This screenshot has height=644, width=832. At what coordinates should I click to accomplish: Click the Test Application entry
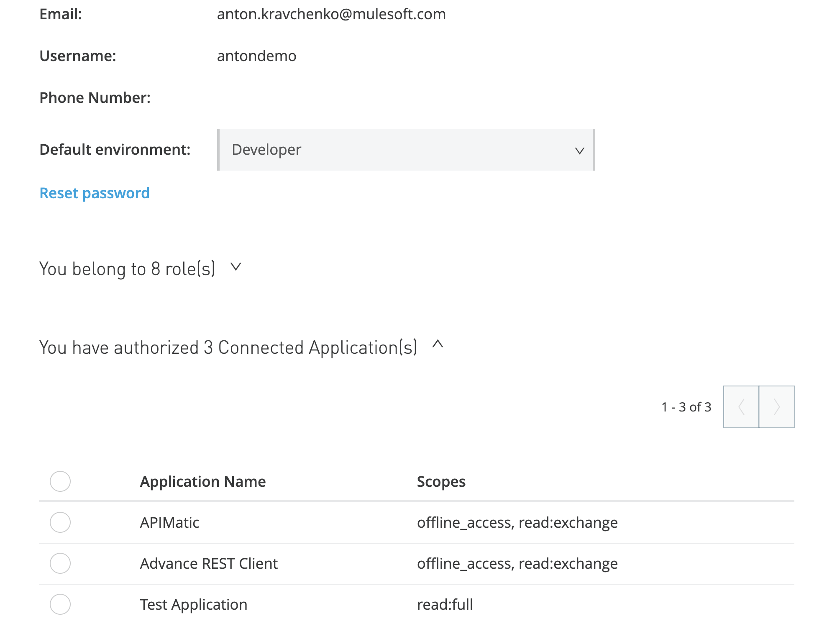coord(193,604)
